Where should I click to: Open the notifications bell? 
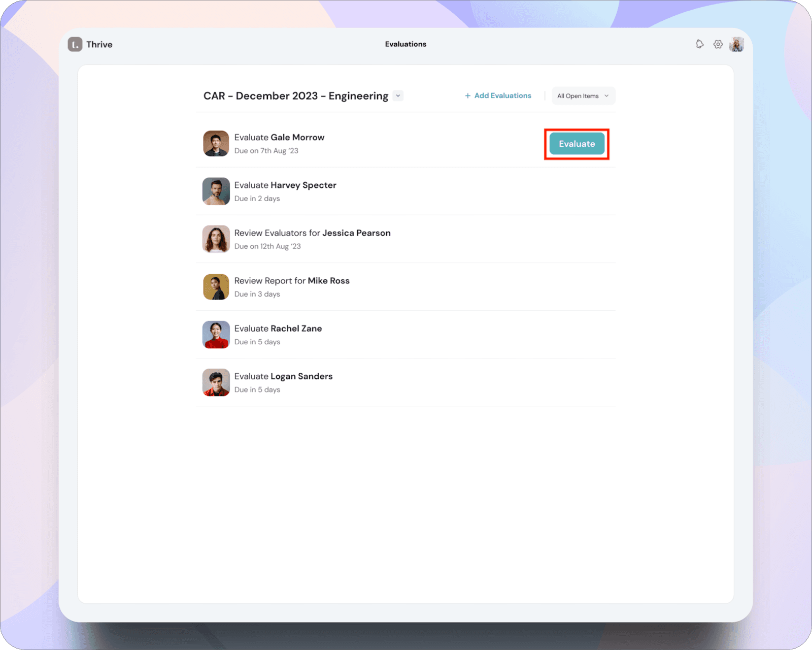point(699,44)
